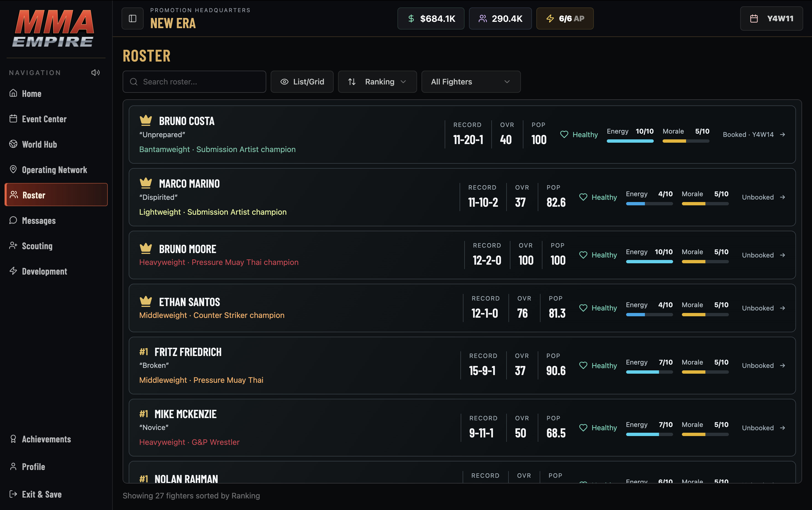Click Bruno Costa's crown icon
This screenshot has height=510, width=812.
coord(146,120)
